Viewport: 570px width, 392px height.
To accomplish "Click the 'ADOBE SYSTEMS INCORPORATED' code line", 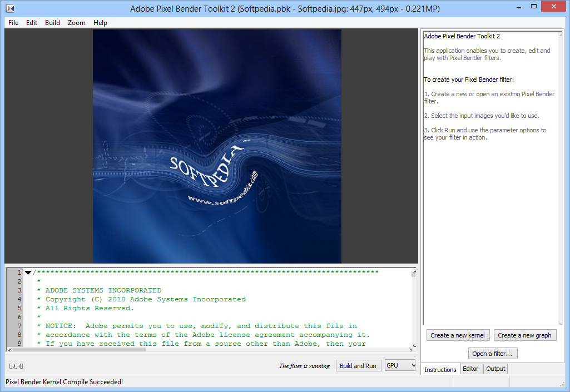I will [103, 290].
